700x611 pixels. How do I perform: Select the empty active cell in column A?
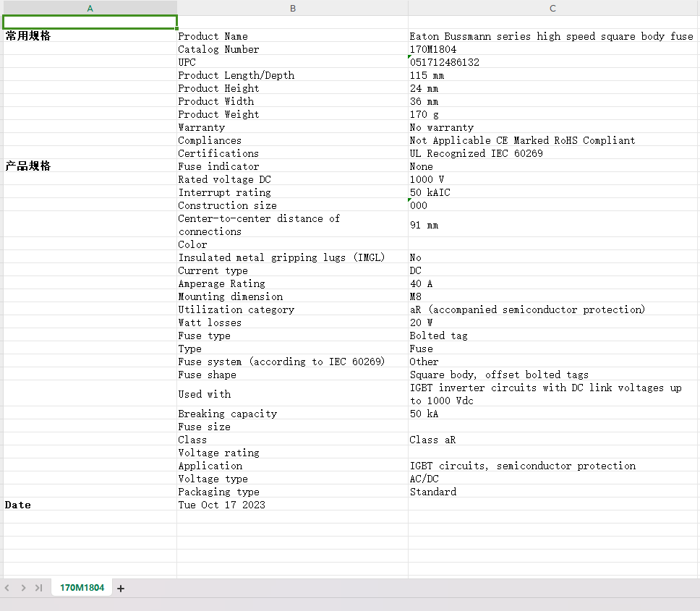[x=90, y=22]
